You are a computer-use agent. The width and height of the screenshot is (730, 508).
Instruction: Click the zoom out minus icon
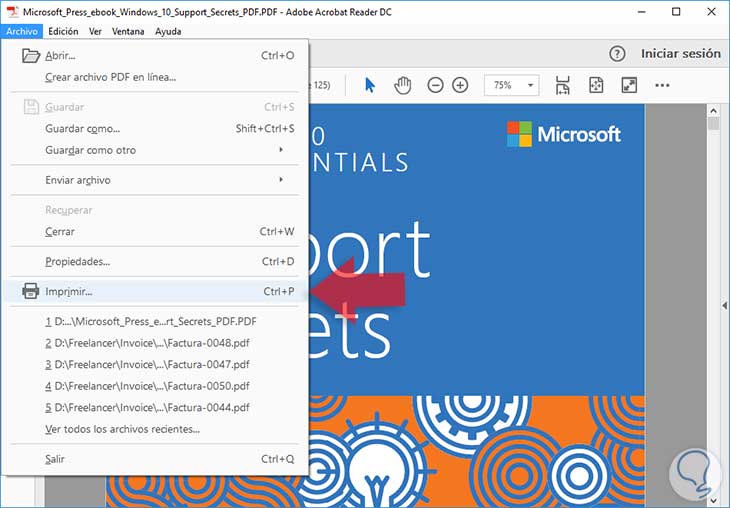point(435,85)
